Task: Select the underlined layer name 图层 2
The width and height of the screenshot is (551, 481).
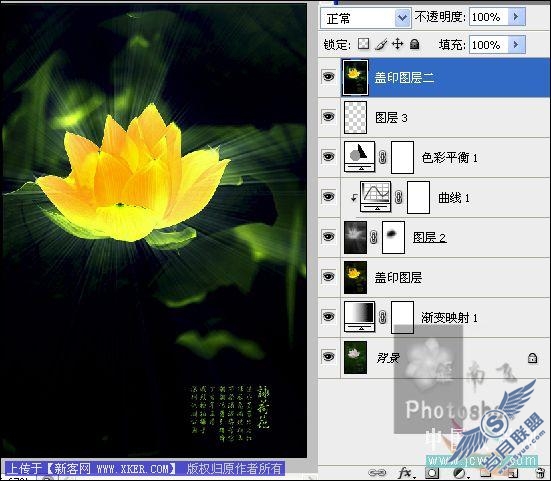Action: [429, 238]
